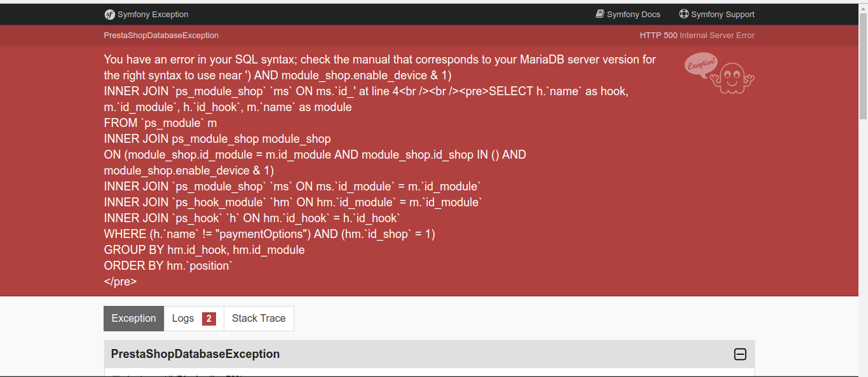Click the scrollbar down arrow
This screenshot has width=868, height=377.
863,372
